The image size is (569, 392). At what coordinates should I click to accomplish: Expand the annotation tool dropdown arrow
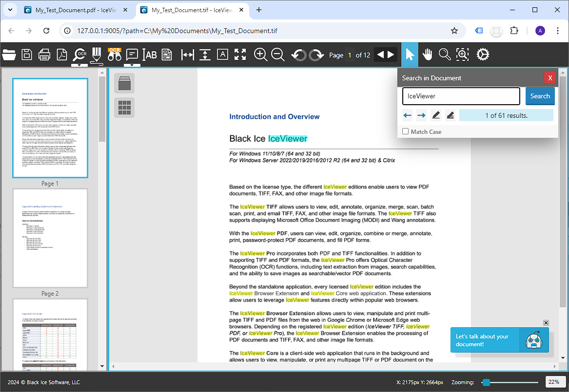pos(132,66)
